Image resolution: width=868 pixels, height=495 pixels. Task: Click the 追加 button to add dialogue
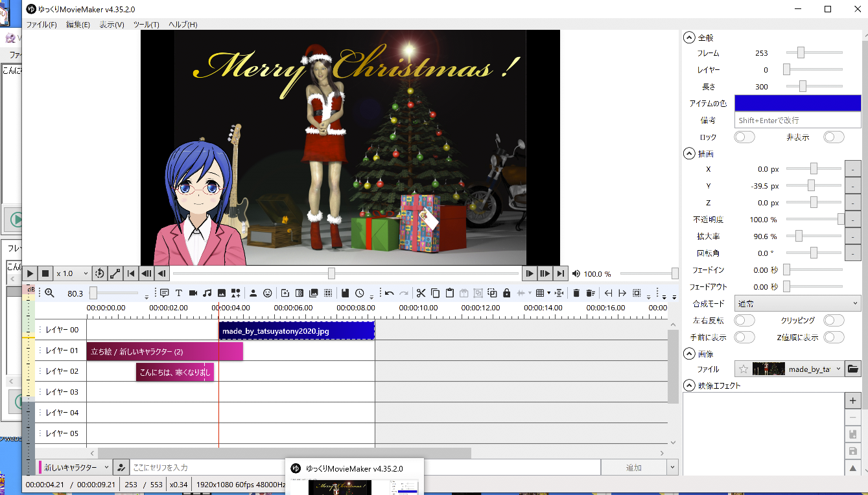[633, 468]
